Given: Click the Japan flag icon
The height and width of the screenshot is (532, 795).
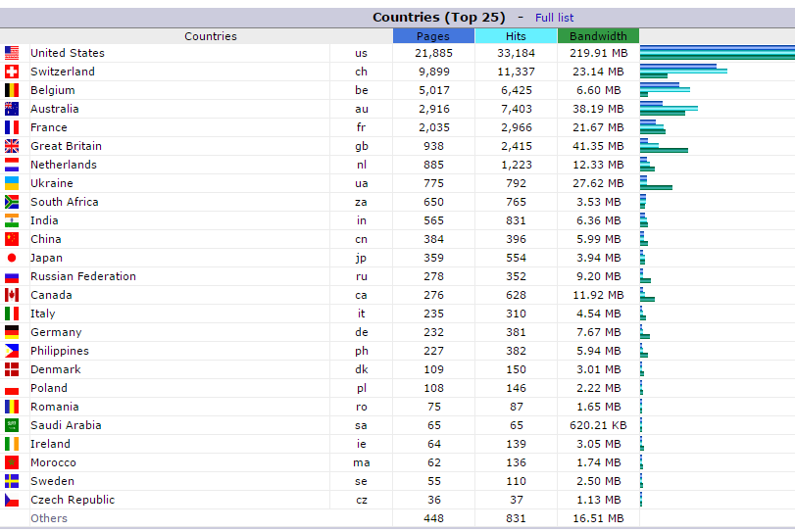Looking at the screenshot, I should [12, 258].
